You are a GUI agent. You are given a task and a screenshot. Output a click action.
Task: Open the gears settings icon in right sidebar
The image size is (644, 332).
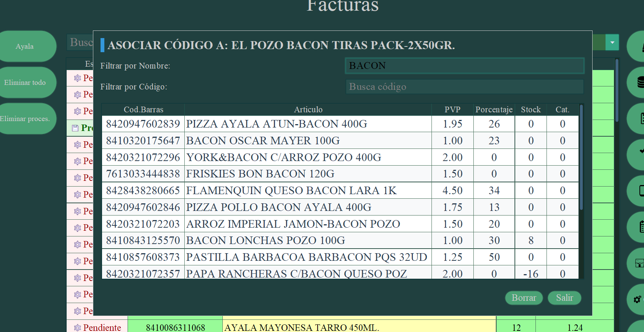coord(637,299)
